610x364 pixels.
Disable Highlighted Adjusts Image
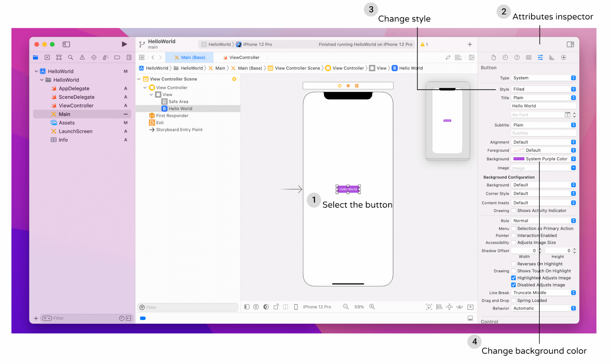(x=513, y=278)
